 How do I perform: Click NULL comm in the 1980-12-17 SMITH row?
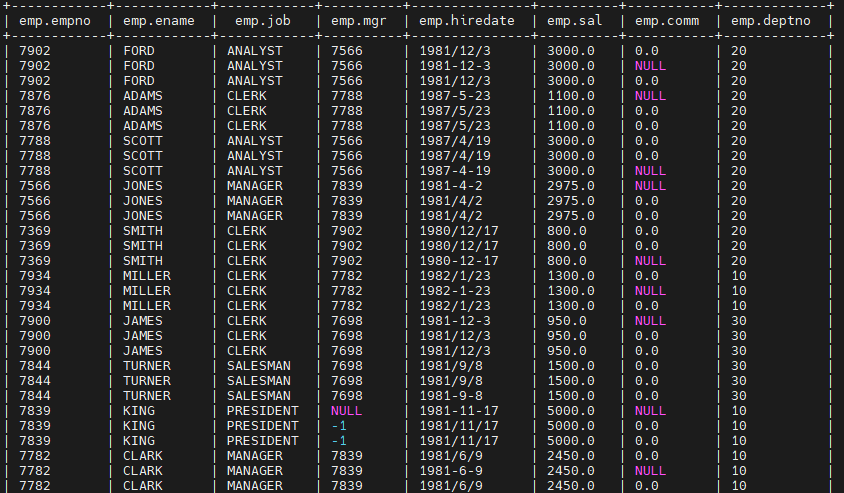pos(650,260)
